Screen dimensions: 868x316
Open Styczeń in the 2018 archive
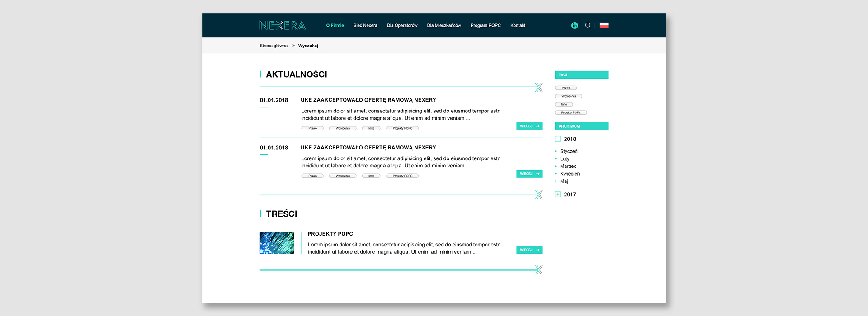point(569,151)
